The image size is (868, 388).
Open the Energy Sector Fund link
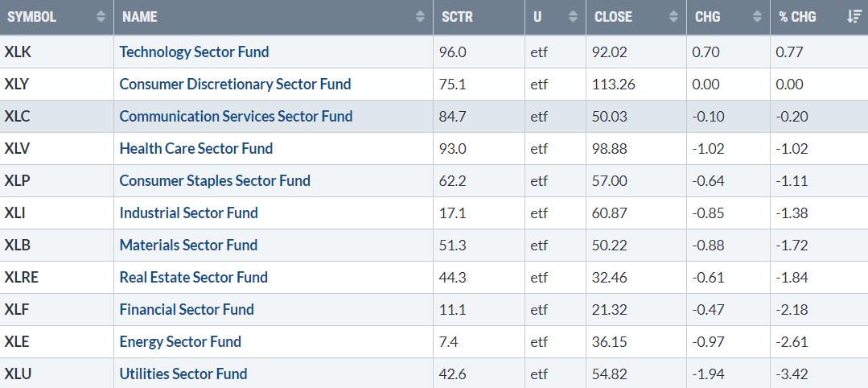coord(180,341)
